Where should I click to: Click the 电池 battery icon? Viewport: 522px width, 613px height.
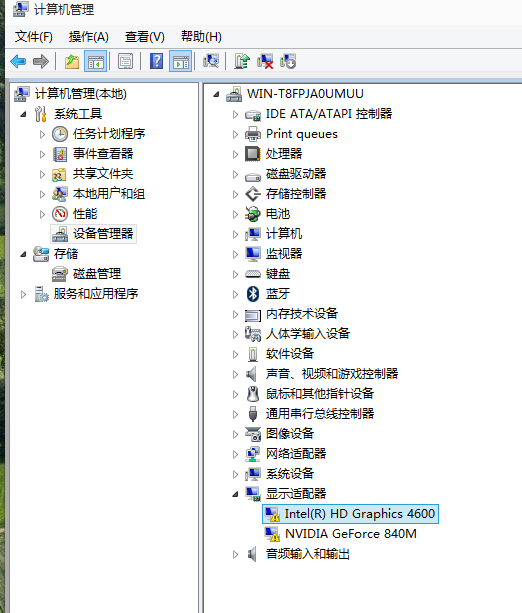coord(253,214)
